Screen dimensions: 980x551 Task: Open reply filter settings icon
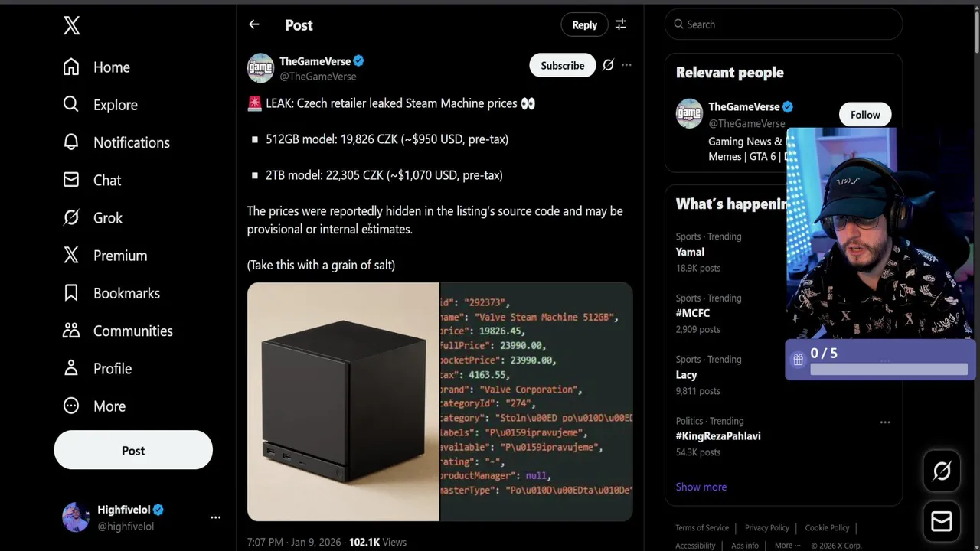pyautogui.click(x=621, y=24)
